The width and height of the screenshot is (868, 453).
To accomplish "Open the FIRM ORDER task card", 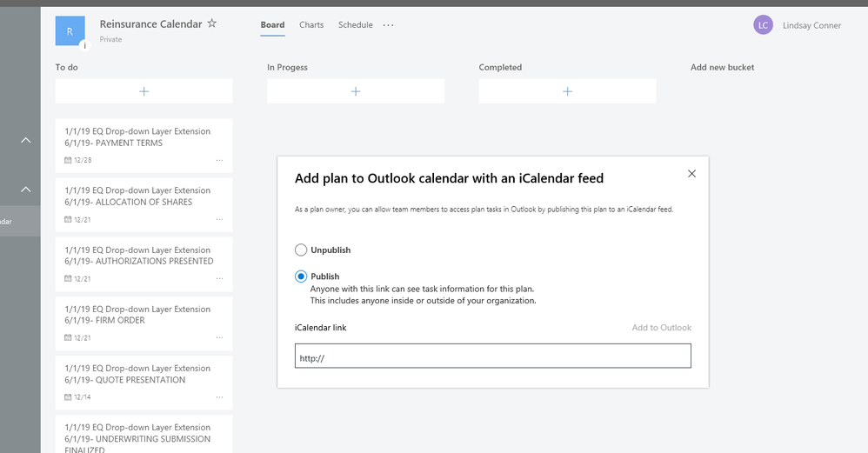I will tap(144, 323).
